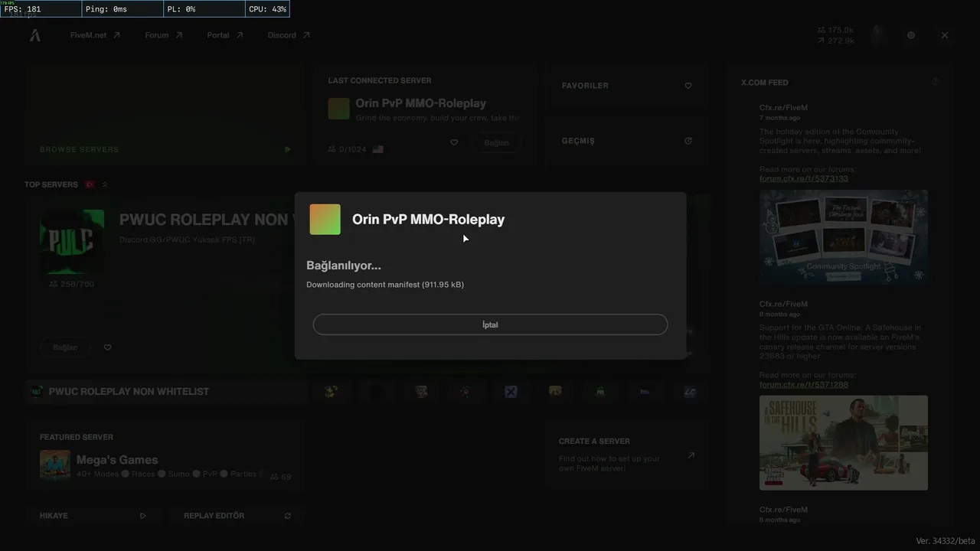Click the refresh icon in Replay Editör
Screen dimensions: 980x551
click(x=288, y=516)
